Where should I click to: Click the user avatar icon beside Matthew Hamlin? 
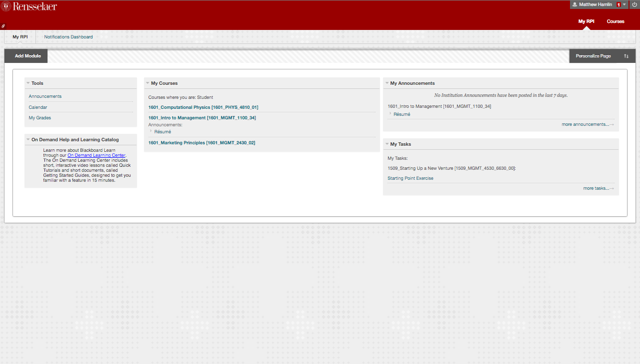pos(575,4)
